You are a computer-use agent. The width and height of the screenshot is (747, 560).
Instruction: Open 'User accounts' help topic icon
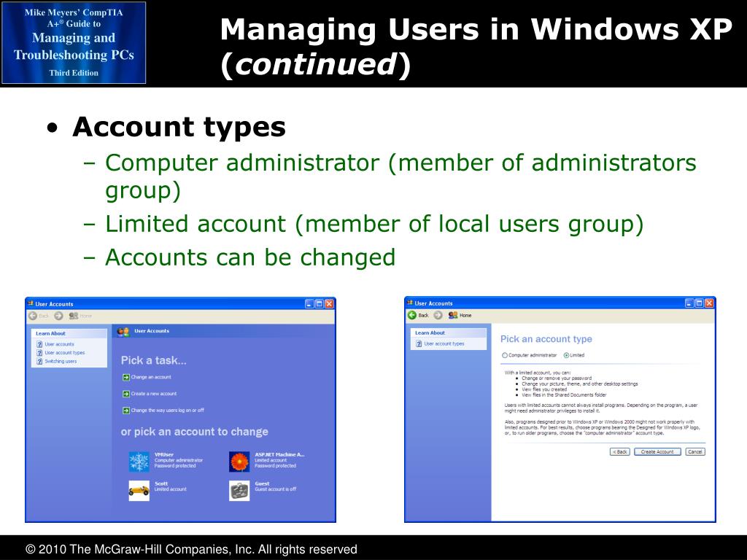click(x=39, y=344)
